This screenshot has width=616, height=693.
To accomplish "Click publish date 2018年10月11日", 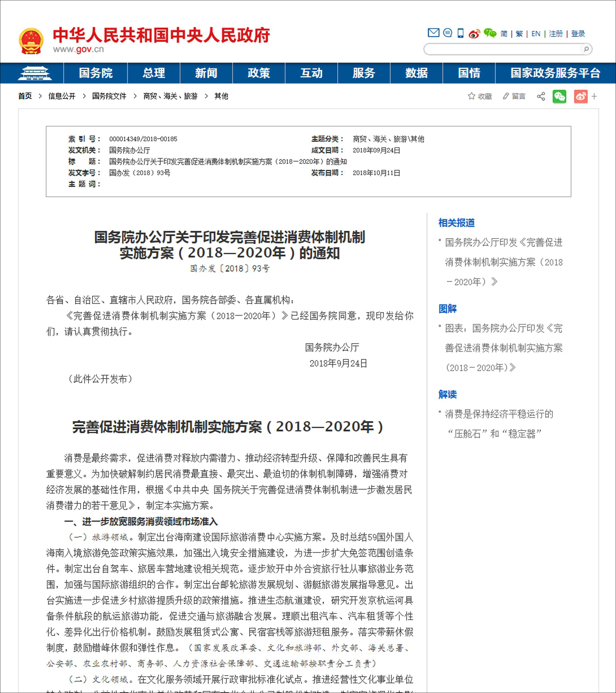I will pos(377,173).
